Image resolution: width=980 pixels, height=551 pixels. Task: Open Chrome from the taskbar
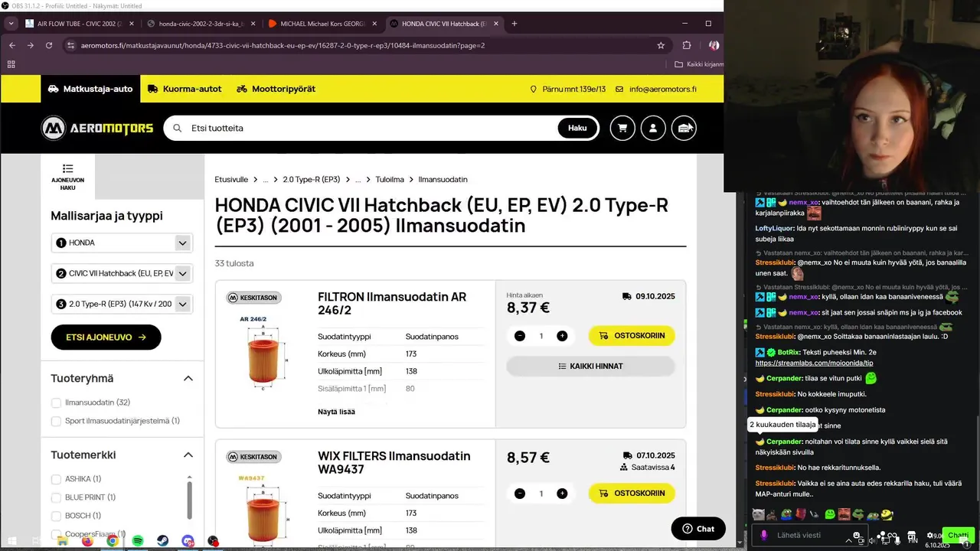[113, 541]
